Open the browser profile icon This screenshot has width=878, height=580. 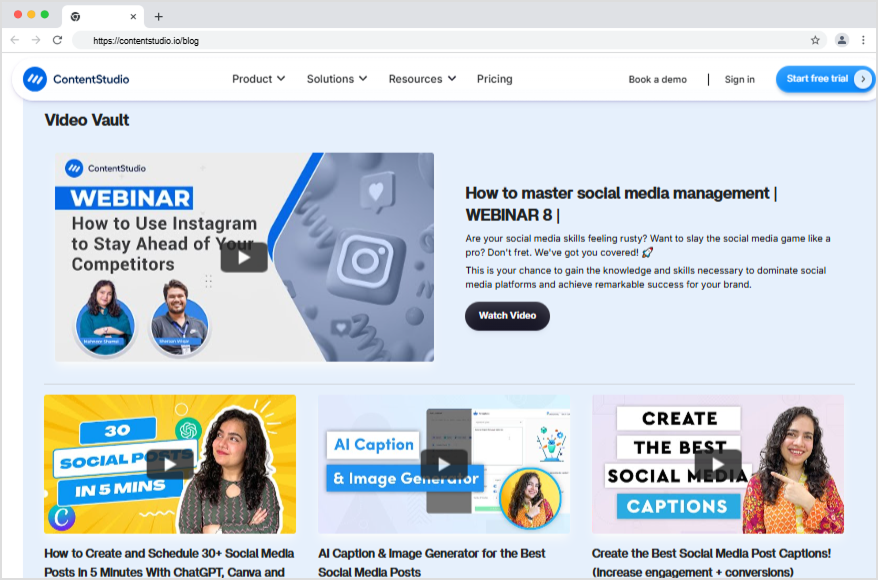pyautogui.click(x=842, y=40)
